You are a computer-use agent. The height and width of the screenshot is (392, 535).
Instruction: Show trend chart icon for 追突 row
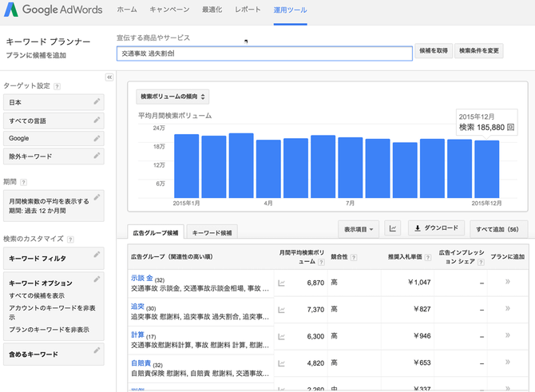[x=281, y=309]
